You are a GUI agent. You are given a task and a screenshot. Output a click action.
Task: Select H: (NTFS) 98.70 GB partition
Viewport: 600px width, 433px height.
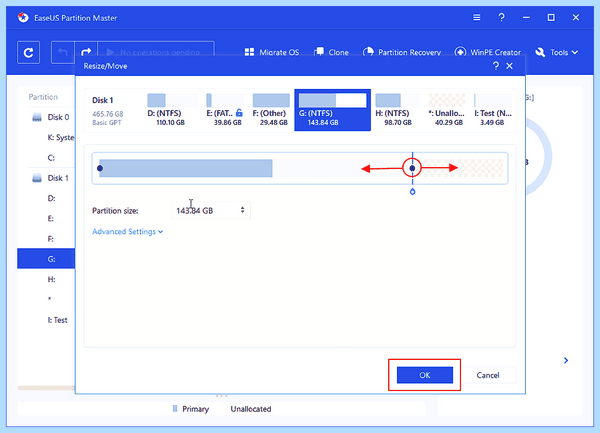tap(396, 110)
